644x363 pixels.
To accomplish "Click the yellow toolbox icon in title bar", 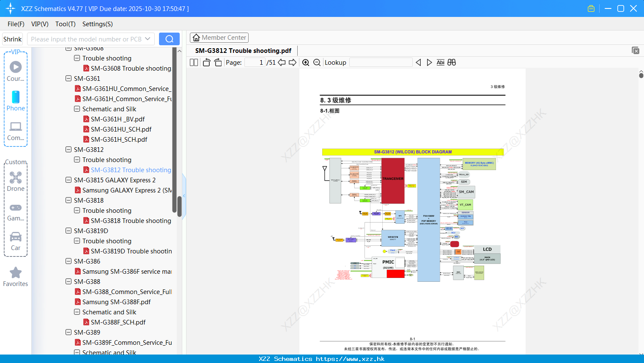I will [x=591, y=8].
